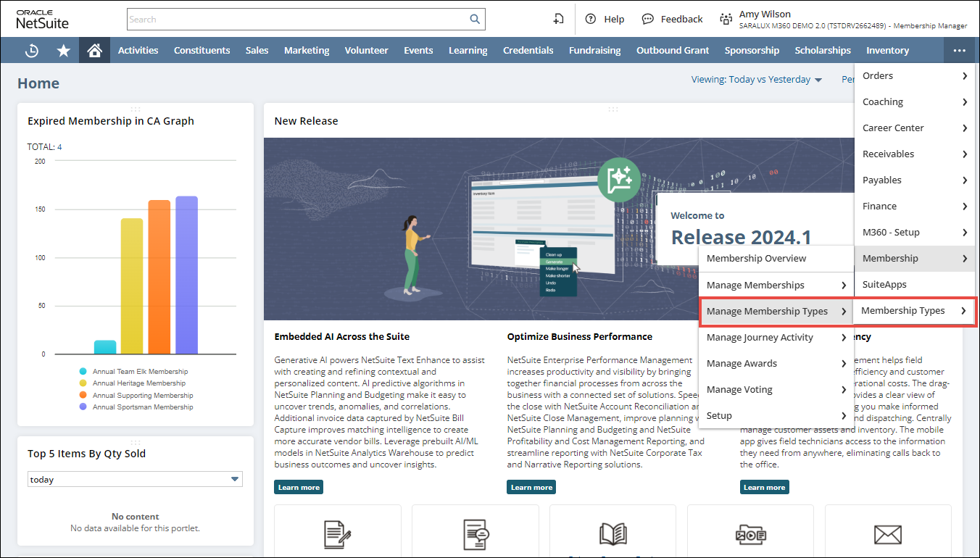
Task: Click the change roles icon beside Amy Wilson
Action: pos(726,20)
